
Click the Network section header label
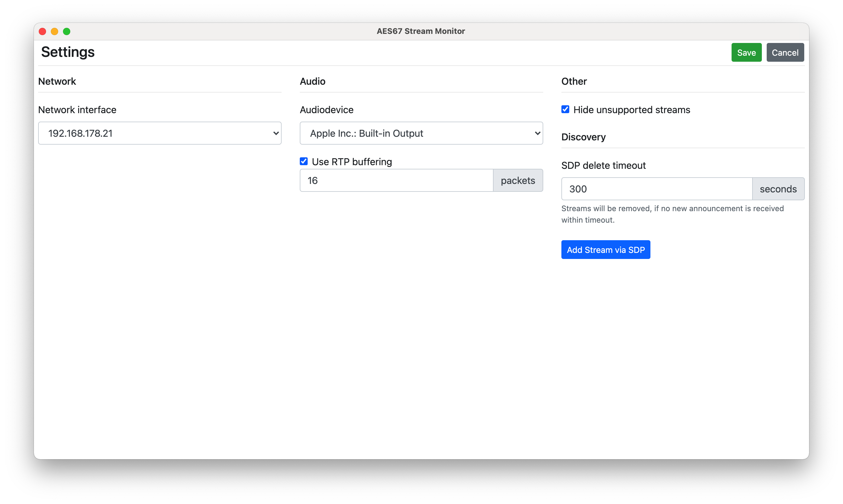56,81
